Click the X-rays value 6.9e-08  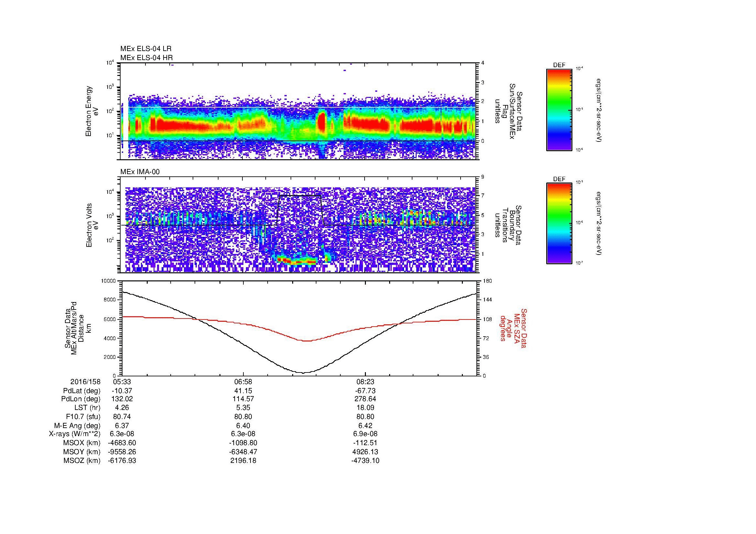(x=366, y=434)
